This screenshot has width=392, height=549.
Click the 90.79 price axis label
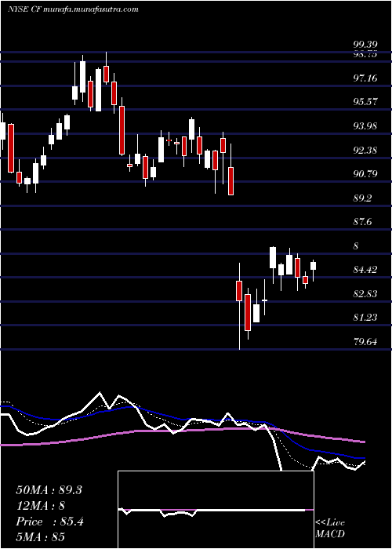coord(365,174)
